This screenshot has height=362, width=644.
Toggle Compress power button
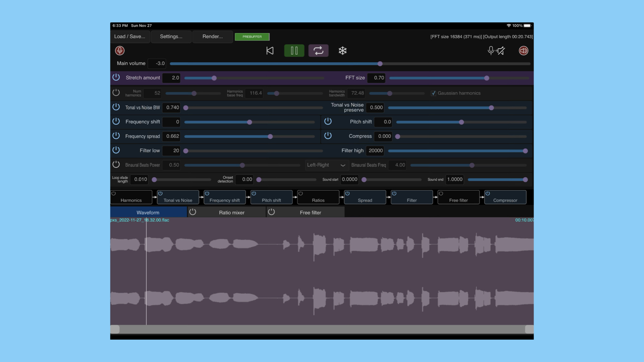click(328, 136)
